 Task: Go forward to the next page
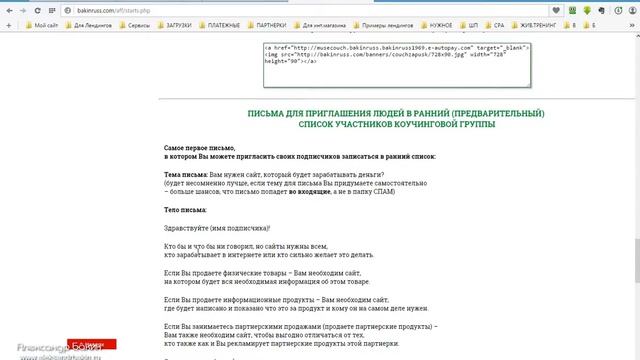pyautogui.click(x=23, y=11)
